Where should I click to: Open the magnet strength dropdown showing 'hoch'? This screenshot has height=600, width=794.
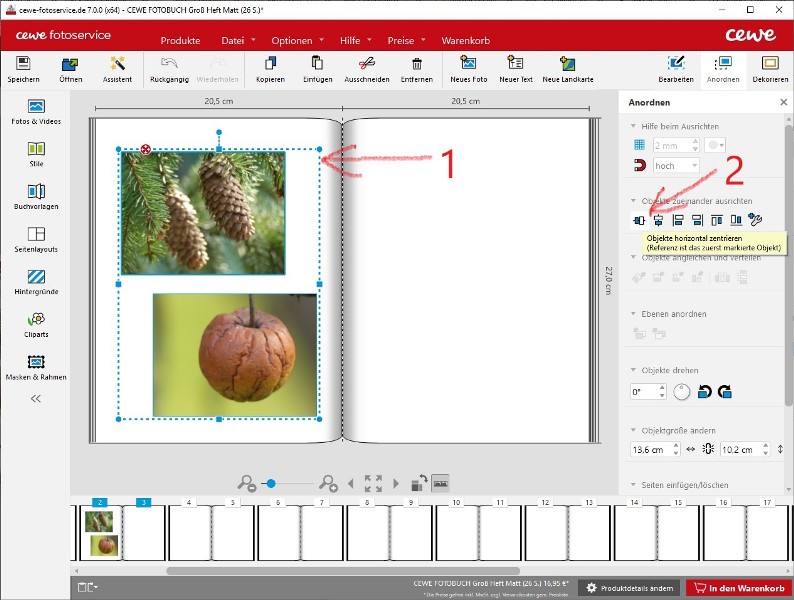[677, 166]
